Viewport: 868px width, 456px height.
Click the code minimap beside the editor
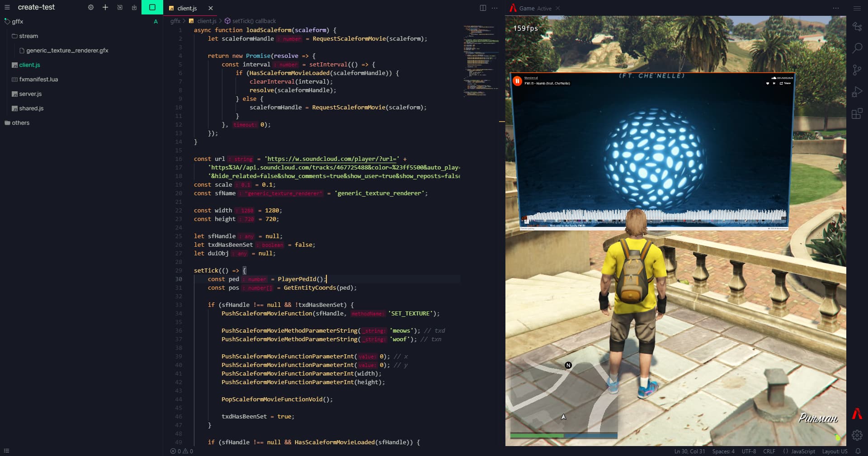pyautogui.click(x=481, y=59)
